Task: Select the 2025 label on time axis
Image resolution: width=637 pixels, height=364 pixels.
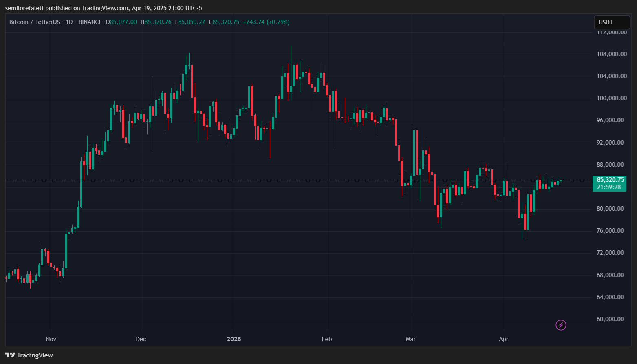Action: point(234,339)
